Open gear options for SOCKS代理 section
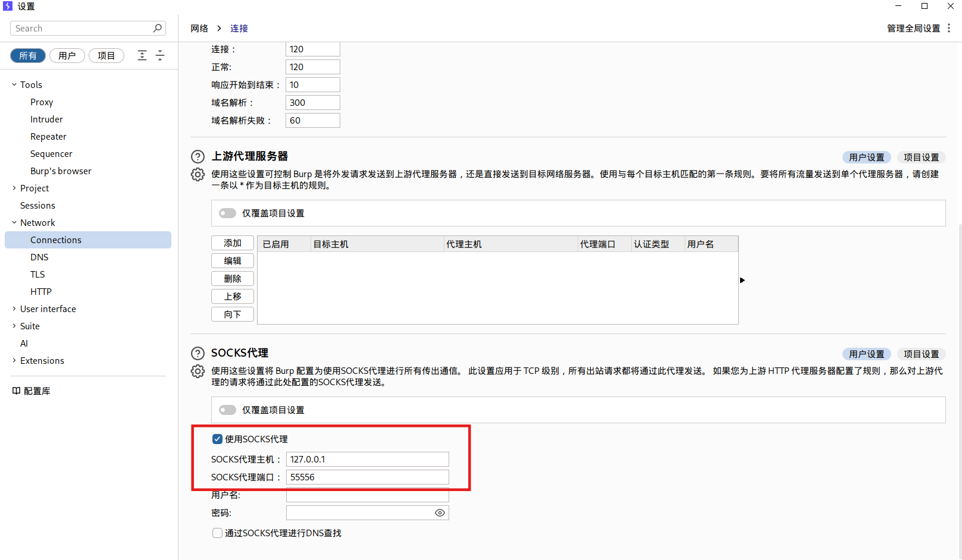This screenshot has width=962, height=560. pos(198,372)
